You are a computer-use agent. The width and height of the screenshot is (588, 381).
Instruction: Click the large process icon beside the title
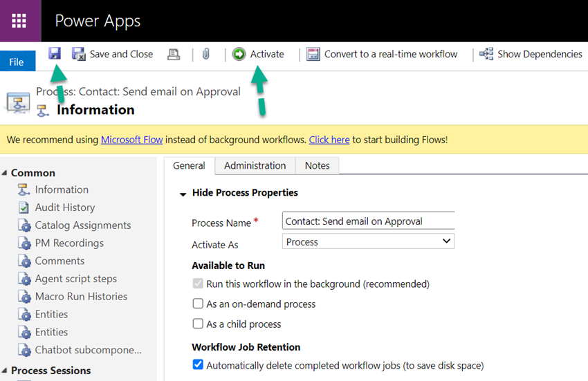pyautogui.click(x=17, y=103)
